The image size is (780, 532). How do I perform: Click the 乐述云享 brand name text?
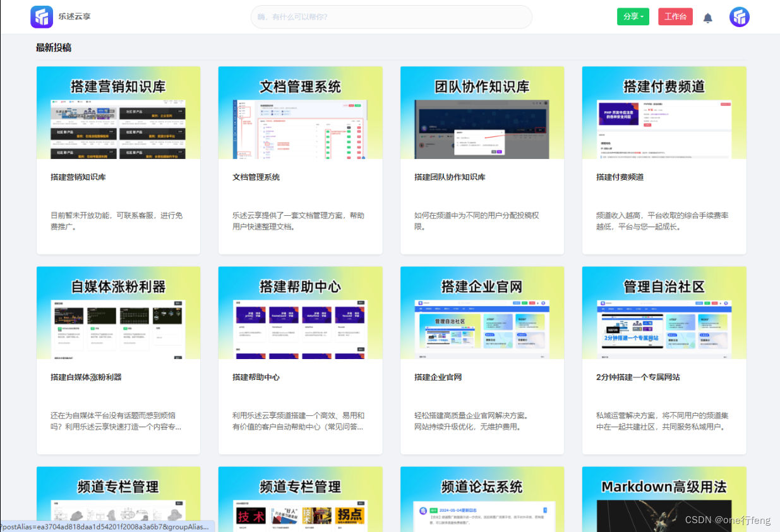75,16
